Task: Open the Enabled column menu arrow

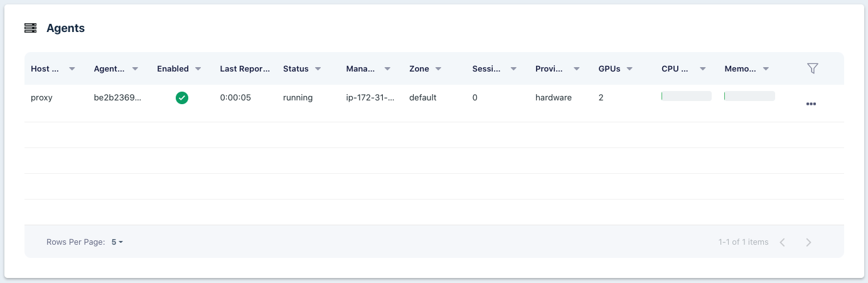Action: (198, 69)
